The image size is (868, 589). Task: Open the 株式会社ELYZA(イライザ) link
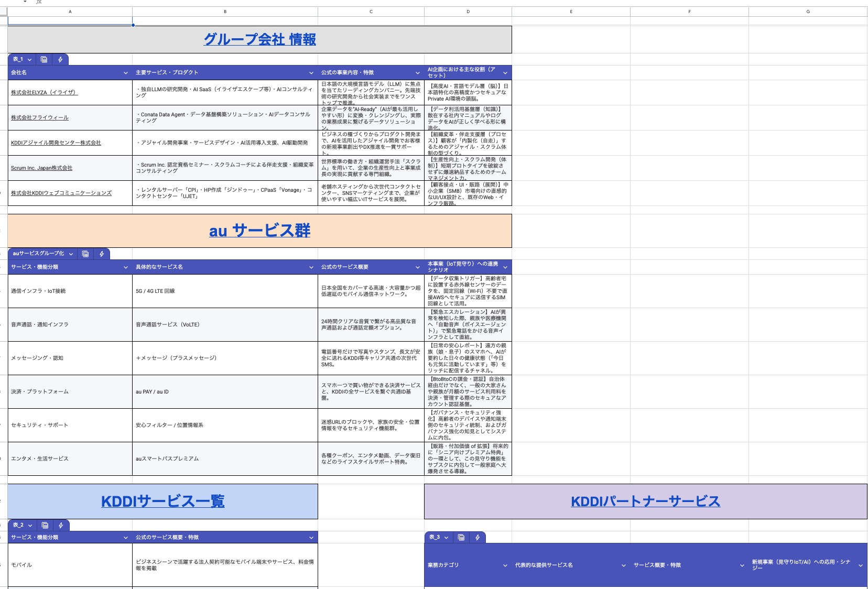[x=44, y=92]
